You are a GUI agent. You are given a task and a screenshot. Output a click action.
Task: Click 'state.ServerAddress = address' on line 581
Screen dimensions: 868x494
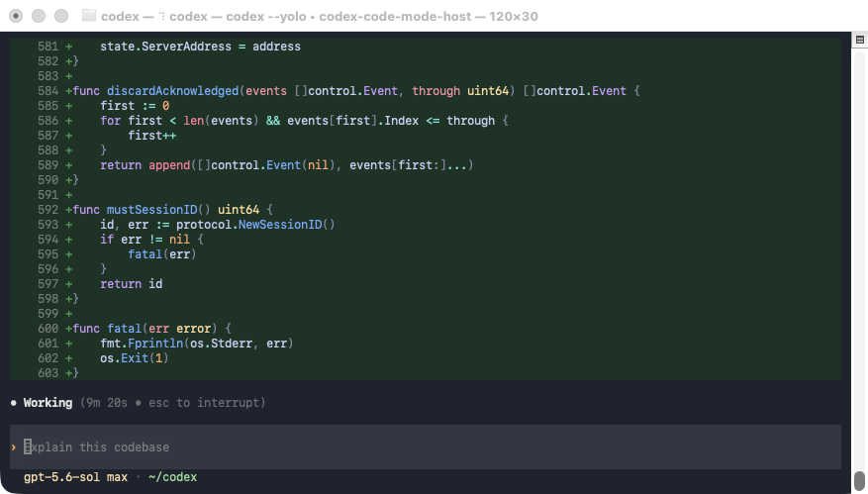click(200, 47)
